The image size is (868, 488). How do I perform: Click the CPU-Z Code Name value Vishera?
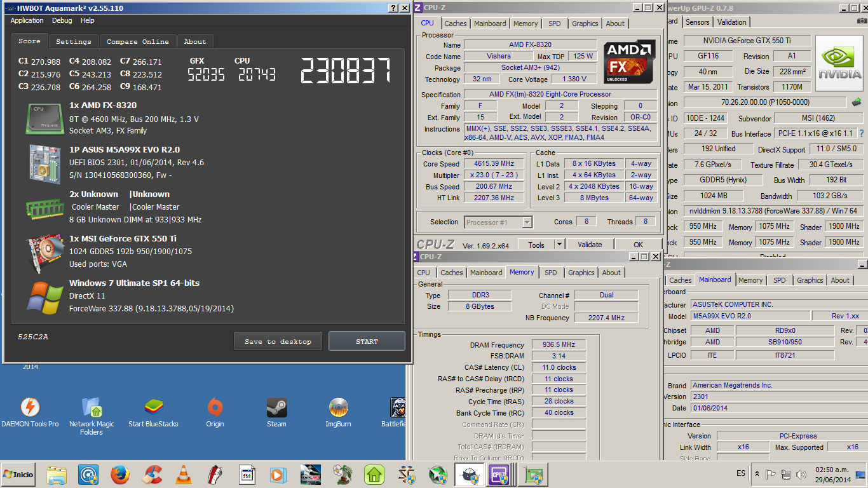[x=499, y=56]
